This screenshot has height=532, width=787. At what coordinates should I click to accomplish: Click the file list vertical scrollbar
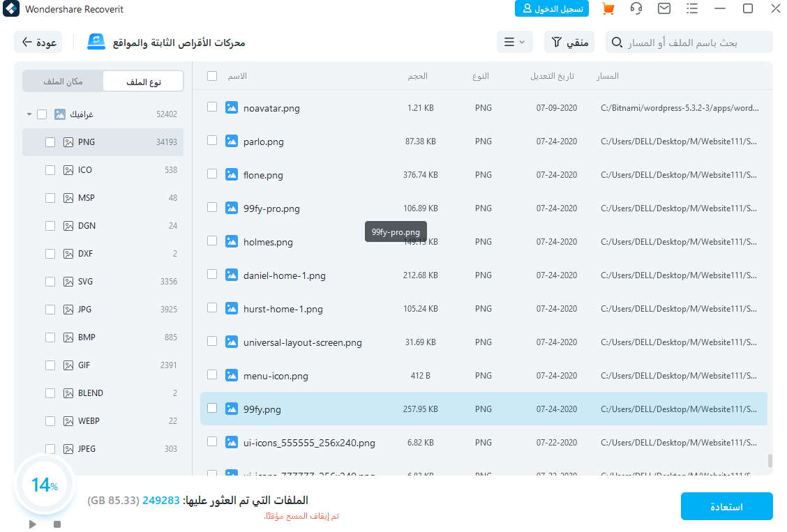coord(770,460)
